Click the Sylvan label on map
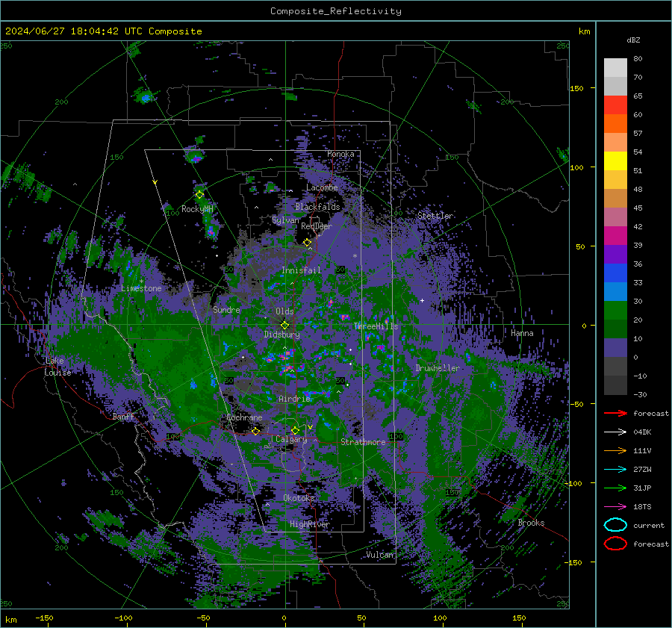The height and width of the screenshot is (628, 672). [285, 220]
